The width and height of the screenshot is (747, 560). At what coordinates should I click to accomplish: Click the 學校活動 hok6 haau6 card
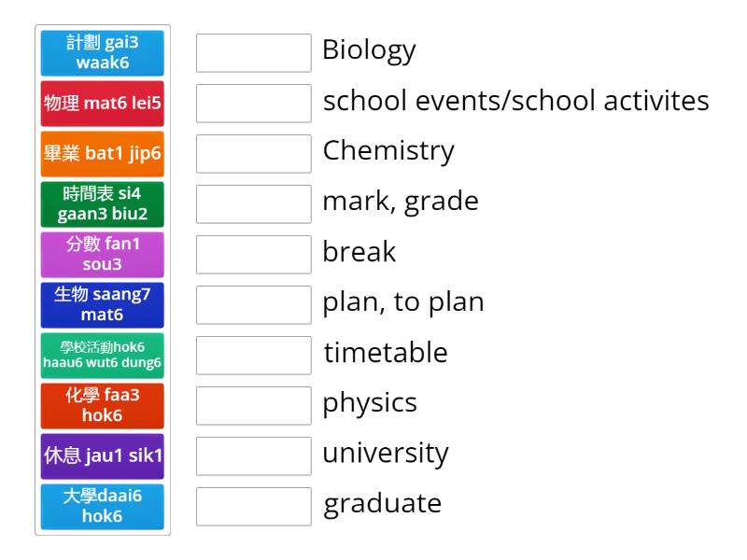(x=102, y=356)
